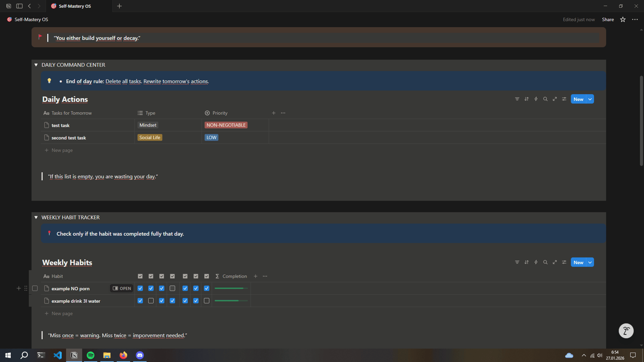Image resolution: width=644 pixels, height=362 pixels.
Task: Collapse the WEEKLY HABIT TRACKER toggle
Action: pos(36,217)
